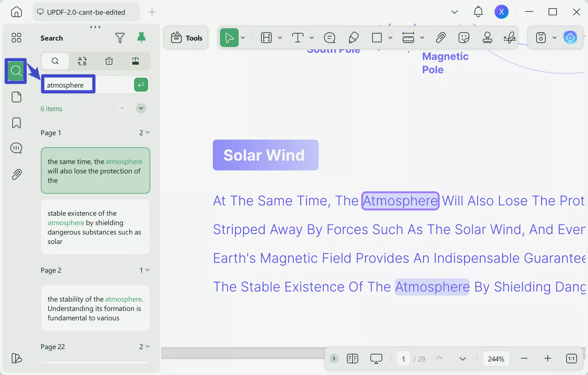Screen dimensions: 588x375
Task: Collapse Page 1 search results
Action: click(x=148, y=133)
